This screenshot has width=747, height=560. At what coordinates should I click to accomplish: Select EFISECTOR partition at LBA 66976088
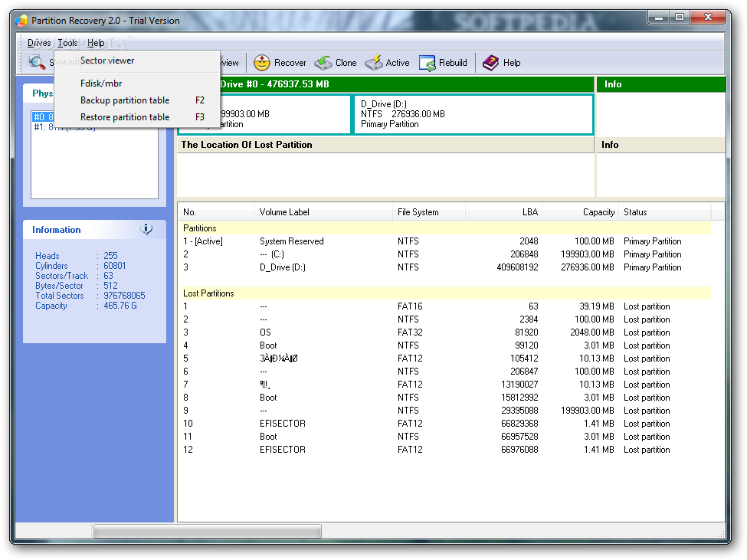(x=445, y=450)
